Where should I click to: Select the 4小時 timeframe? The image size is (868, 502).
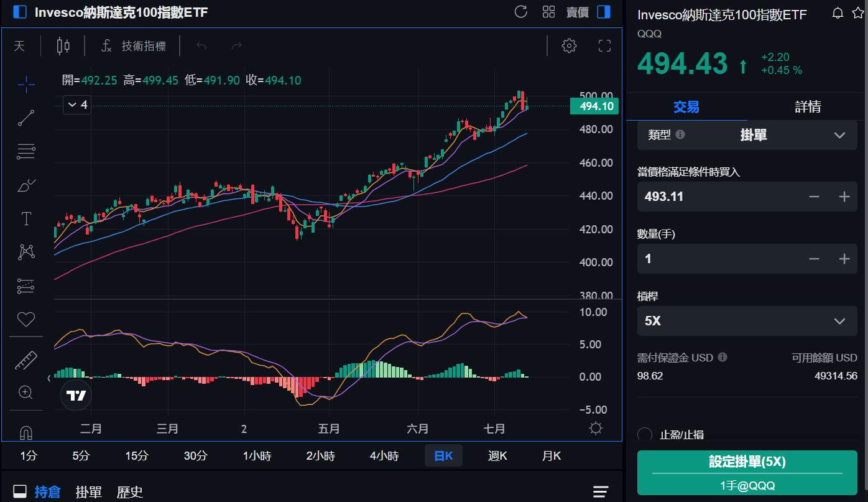tap(384, 456)
